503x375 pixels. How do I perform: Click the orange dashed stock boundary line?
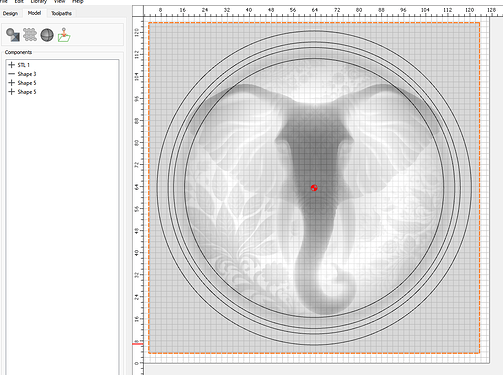[314, 23]
